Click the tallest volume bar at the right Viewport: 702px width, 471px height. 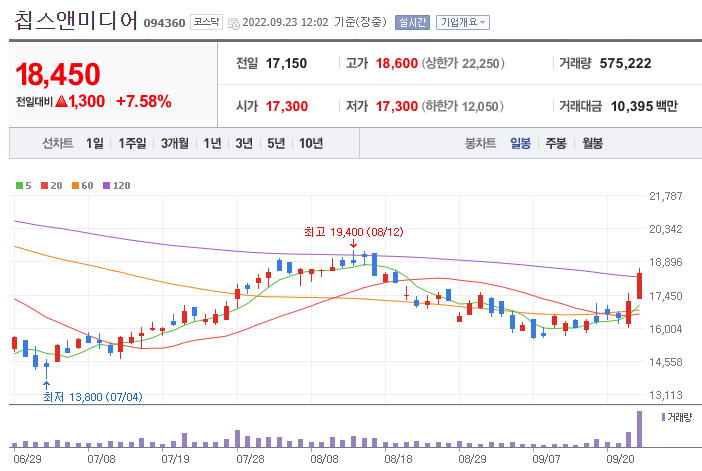point(639,429)
